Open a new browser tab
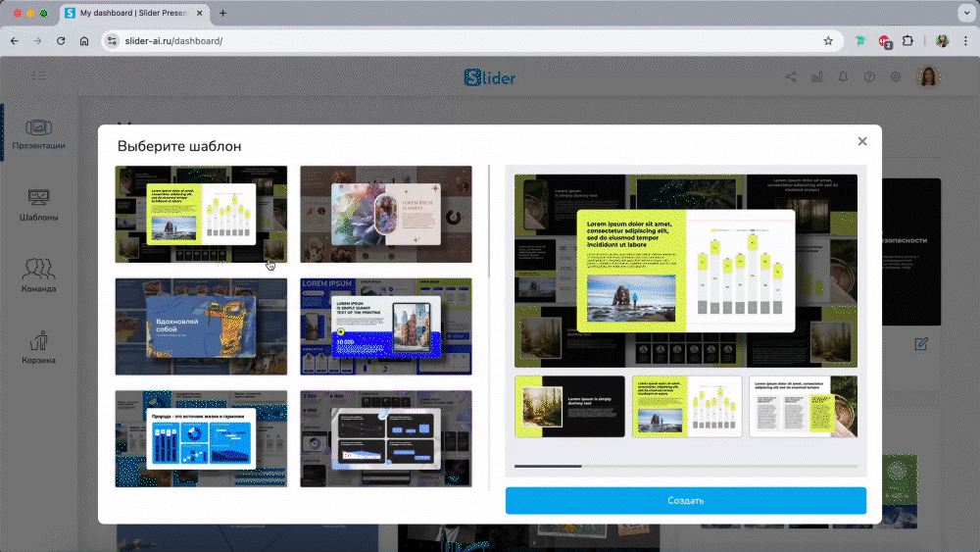The width and height of the screenshot is (980, 552). [x=222, y=13]
